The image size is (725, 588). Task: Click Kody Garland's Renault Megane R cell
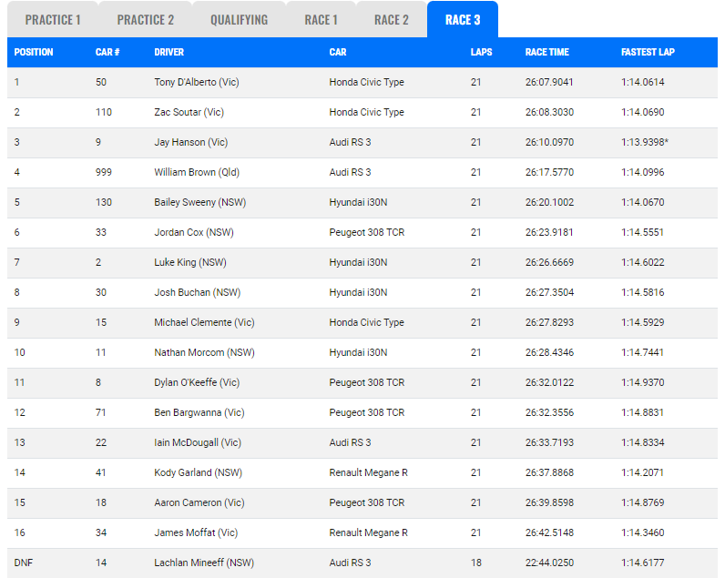(368, 472)
